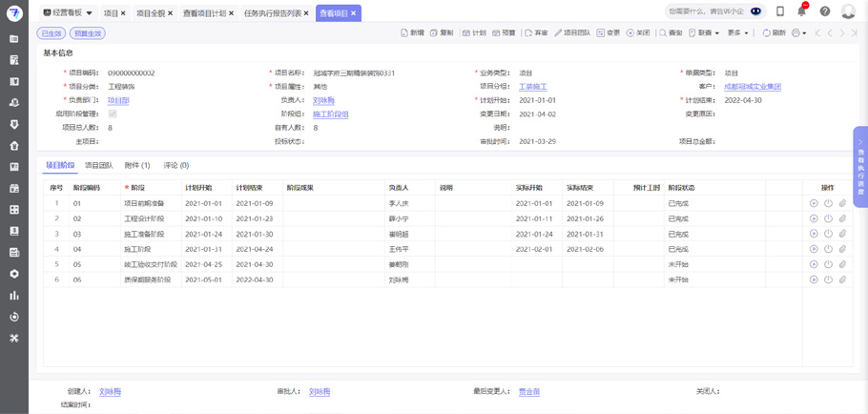This screenshot has height=414, width=868.
Task: Open the help question mark icon
Action: coord(825,11)
